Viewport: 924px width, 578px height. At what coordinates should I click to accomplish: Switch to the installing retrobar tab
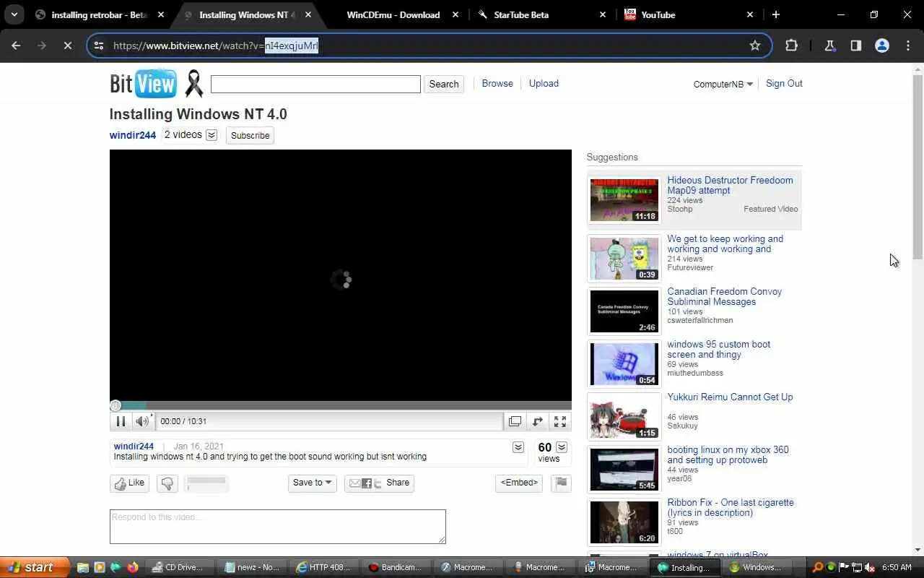(100, 14)
